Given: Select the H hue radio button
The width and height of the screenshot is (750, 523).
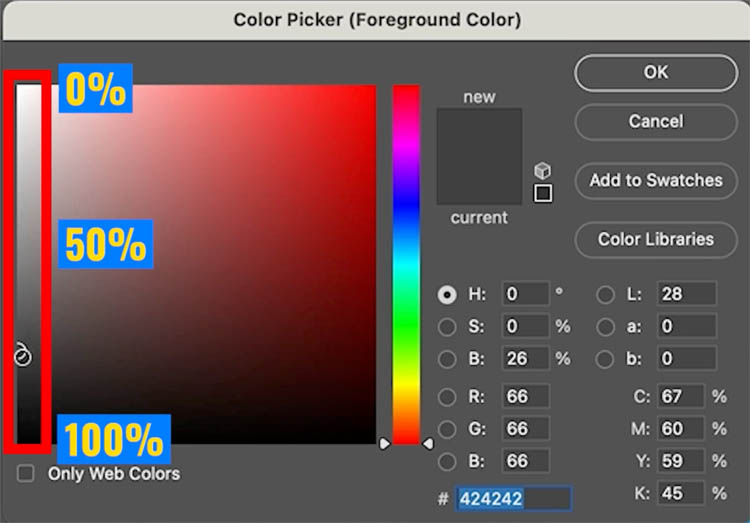Looking at the screenshot, I should [447, 294].
